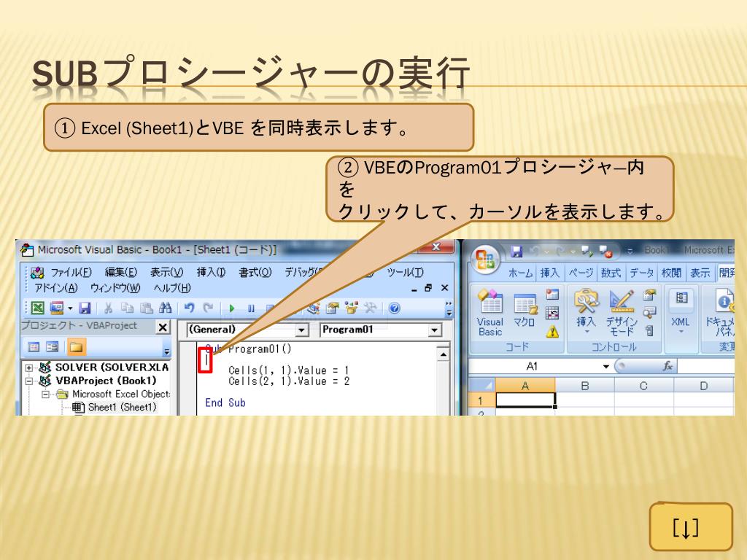Open the Program01 procedure dropdown
This screenshot has height=560, width=747.
coord(434,330)
